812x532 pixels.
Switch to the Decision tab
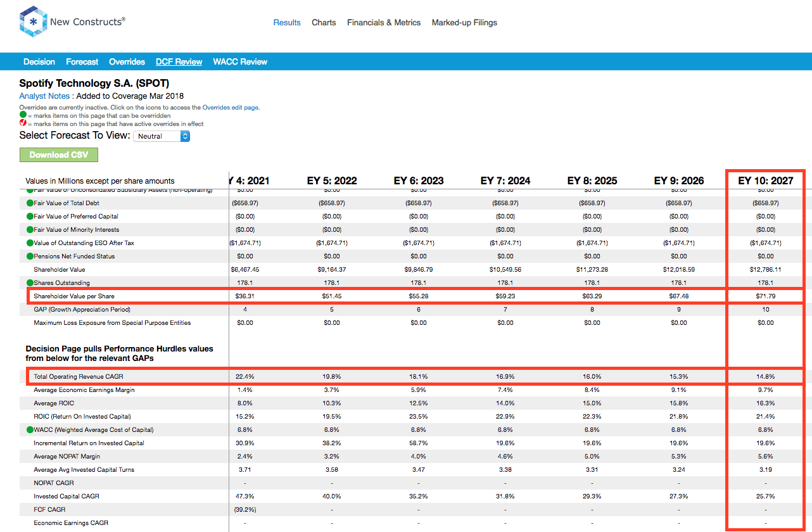tap(39, 61)
